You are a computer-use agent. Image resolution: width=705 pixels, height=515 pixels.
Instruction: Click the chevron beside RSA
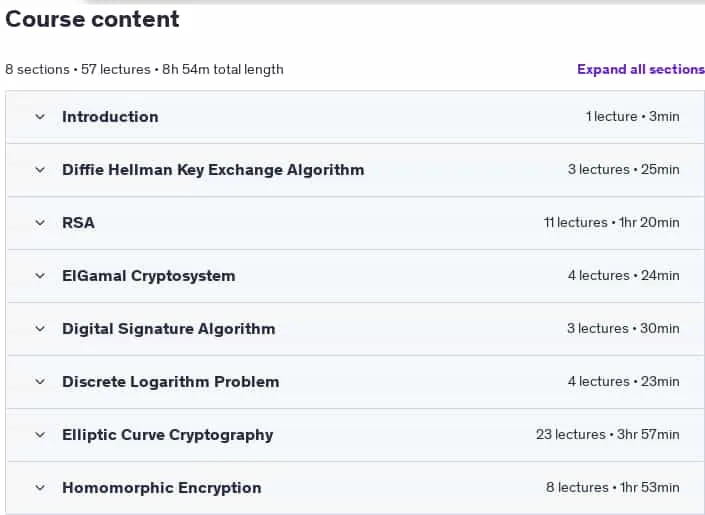click(x=40, y=223)
